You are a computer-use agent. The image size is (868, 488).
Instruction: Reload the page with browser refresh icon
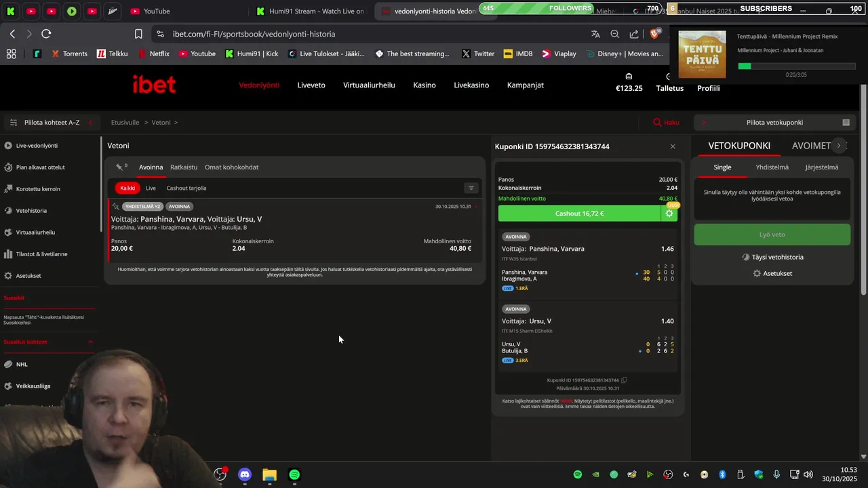pos(46,34)
